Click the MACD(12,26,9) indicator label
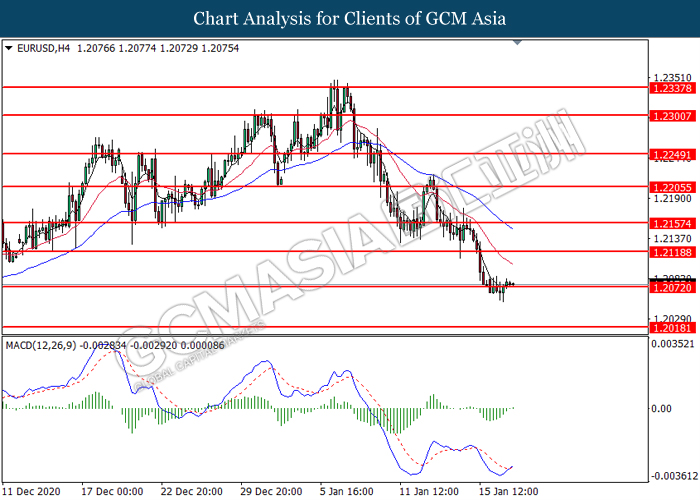 (41, 345)
